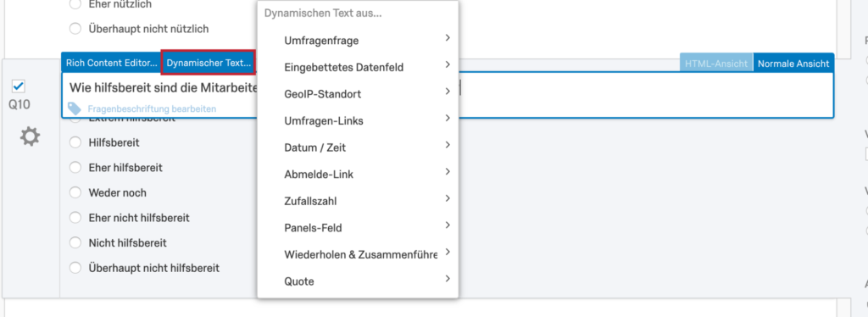Open the Q10 gear settings icon

(x=30, y=136)
